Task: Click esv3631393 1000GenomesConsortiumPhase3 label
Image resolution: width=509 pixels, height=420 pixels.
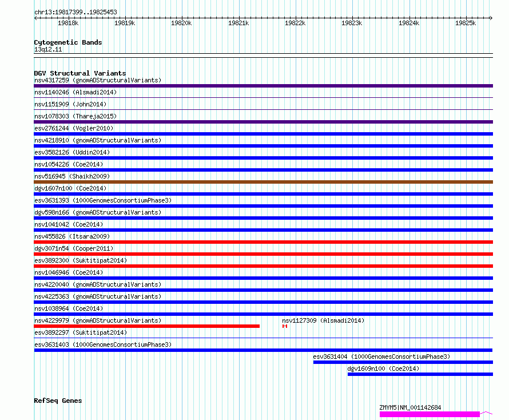Action: [x=103, y=200]
